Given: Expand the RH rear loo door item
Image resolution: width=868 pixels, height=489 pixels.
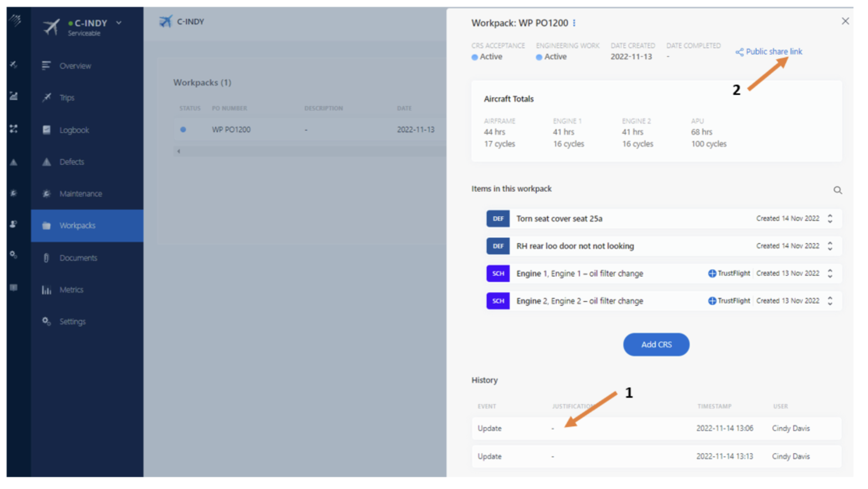Looking at the screenshot, I should coord(830,246).
